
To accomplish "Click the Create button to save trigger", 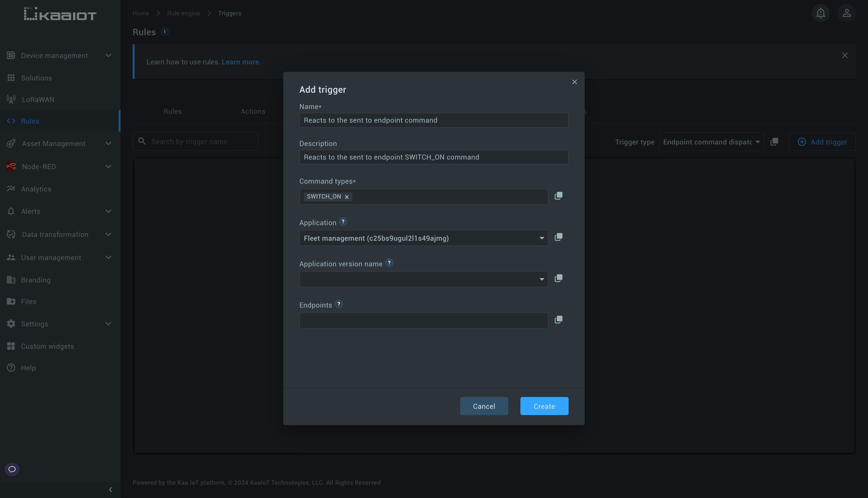I will point(544,406).
